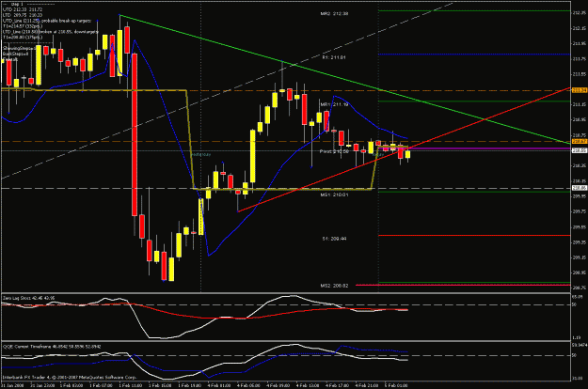Click the 1 Feb 15:00 time label
Viewport: 588px width, 389px height.
[160, 385]
